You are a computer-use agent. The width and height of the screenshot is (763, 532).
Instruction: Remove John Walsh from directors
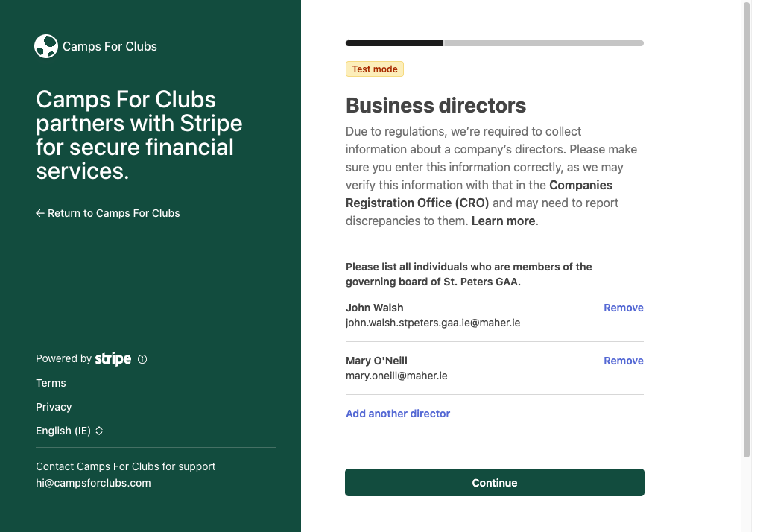pyautogui.click(x=624, y=308)
